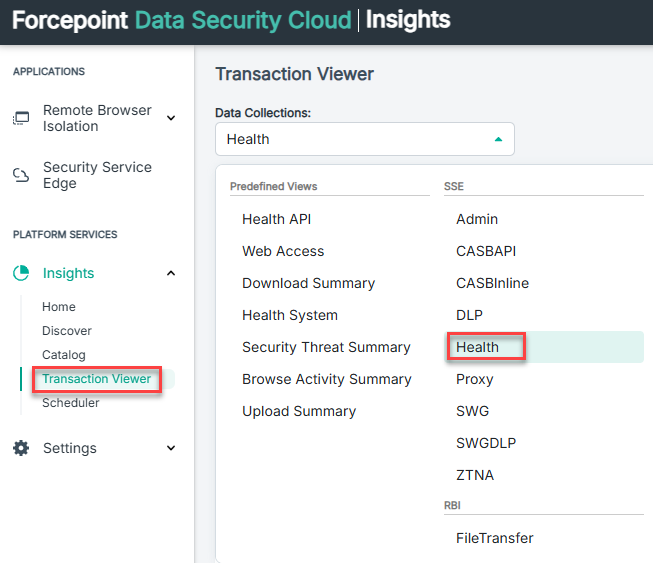The height and width of the screenshot is (563, 653).
Task: Open the Home page under Insights
Action: pyautogui.click(x=59, y=307)
